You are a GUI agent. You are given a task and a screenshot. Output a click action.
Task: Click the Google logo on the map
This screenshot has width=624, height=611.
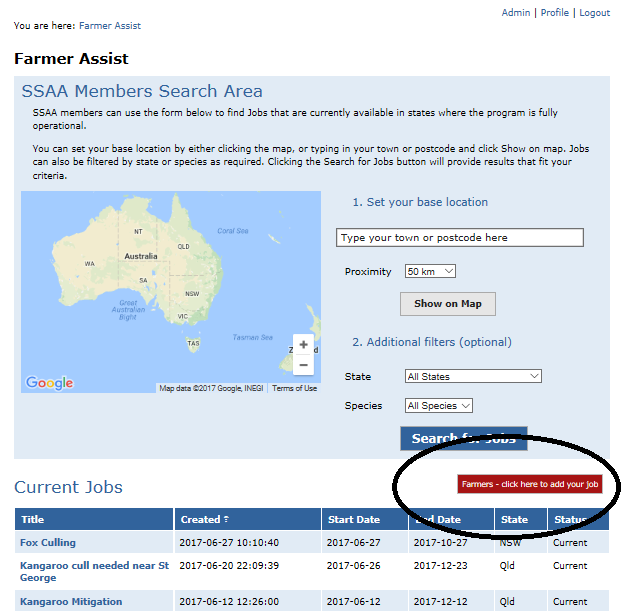tap(49, 383)
